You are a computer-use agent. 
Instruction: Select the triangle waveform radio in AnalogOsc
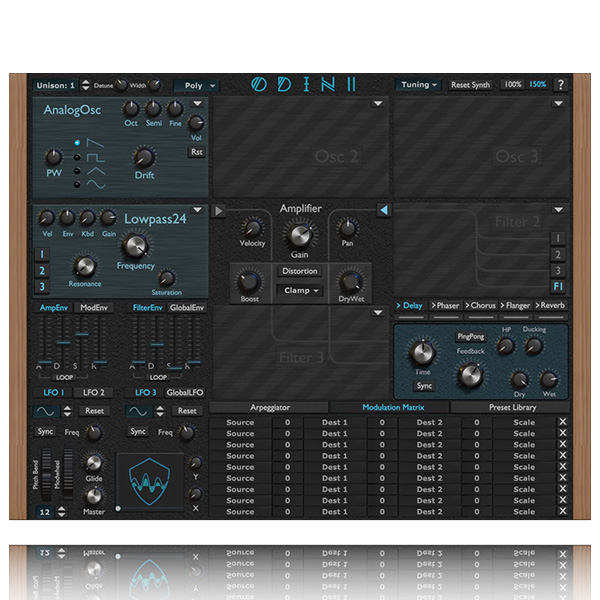77,171
